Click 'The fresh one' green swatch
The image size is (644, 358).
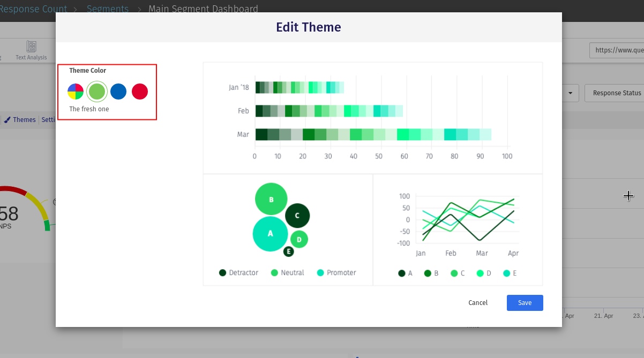[97, 92]
